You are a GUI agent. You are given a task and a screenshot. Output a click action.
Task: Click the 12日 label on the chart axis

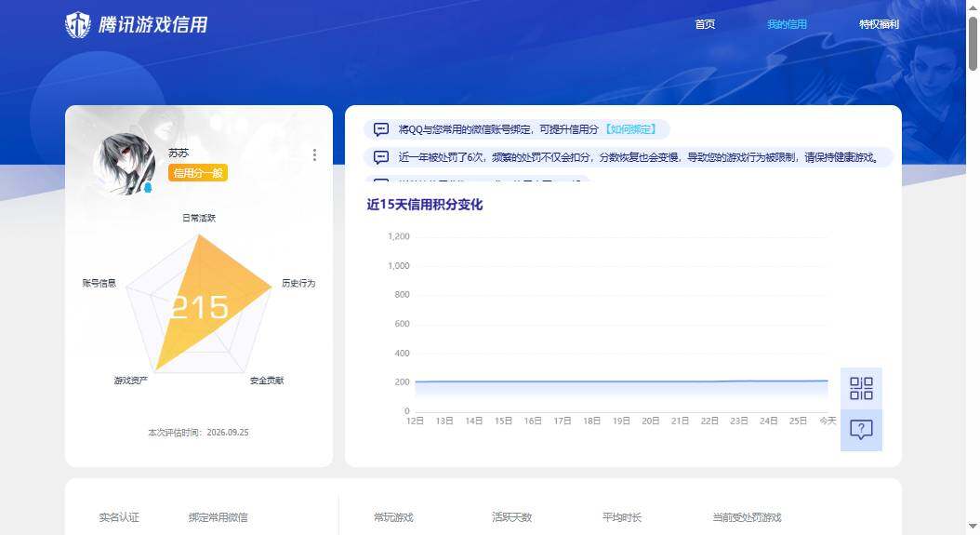coord(415,421)
